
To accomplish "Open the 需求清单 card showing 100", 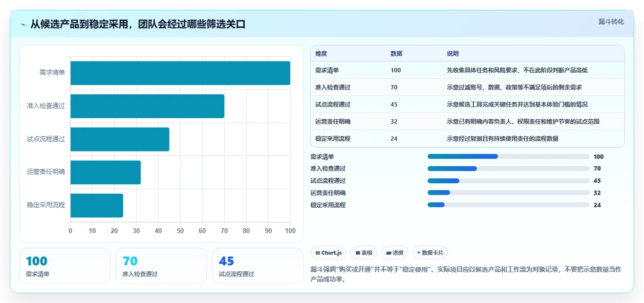I will [x=64, y=266].
